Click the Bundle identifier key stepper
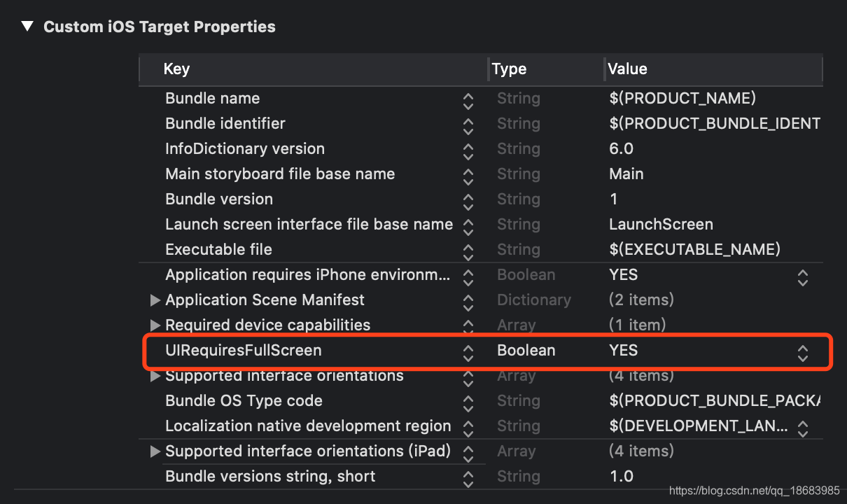 [468, 126]
